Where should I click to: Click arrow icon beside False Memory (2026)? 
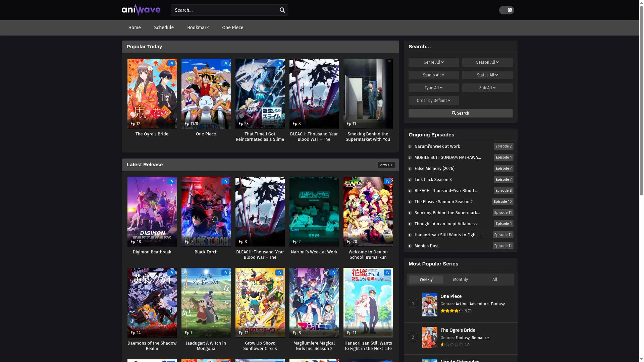point(410,169)
